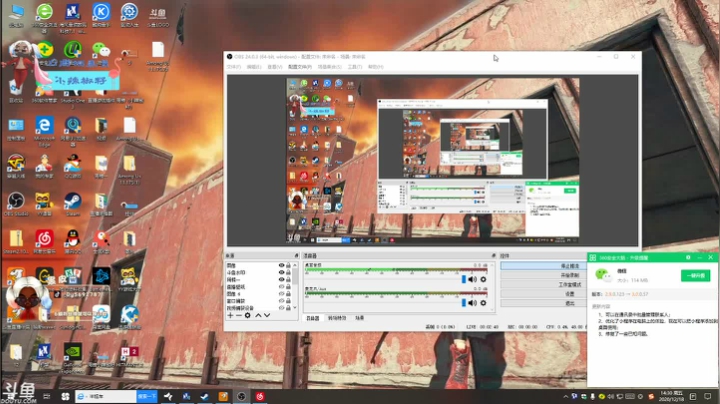Click the 麦克风/Aux volume slider handle
Screen dimensions: 720x404
(464, 303)
